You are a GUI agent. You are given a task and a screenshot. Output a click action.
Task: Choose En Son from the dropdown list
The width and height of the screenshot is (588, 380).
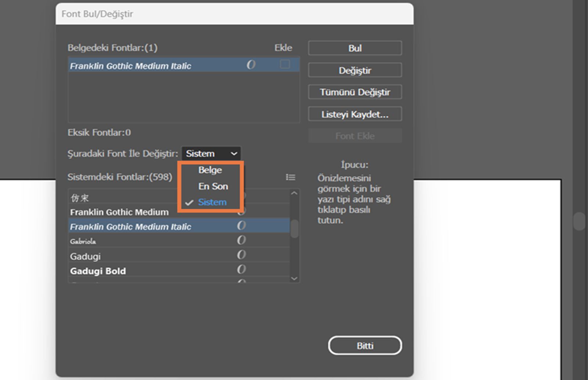[213, 186]
